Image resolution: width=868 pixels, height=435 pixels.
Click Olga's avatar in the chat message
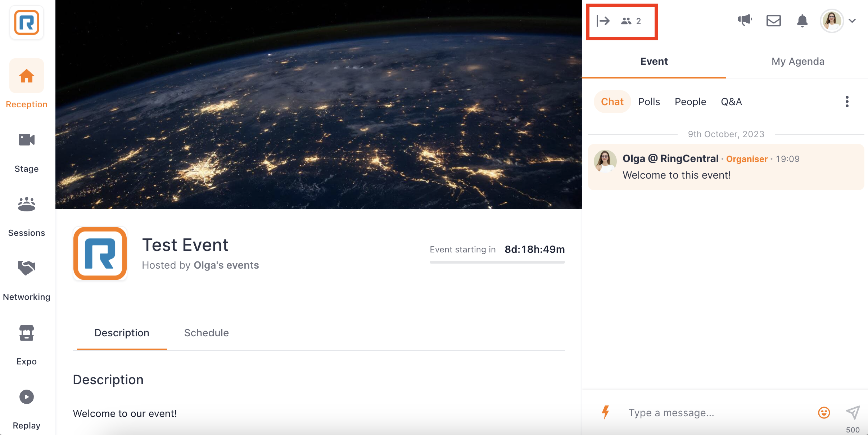[605, 161]
